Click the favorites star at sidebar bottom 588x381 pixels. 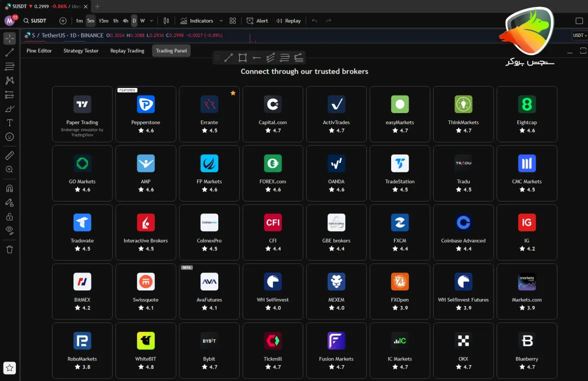pos(10,368)
